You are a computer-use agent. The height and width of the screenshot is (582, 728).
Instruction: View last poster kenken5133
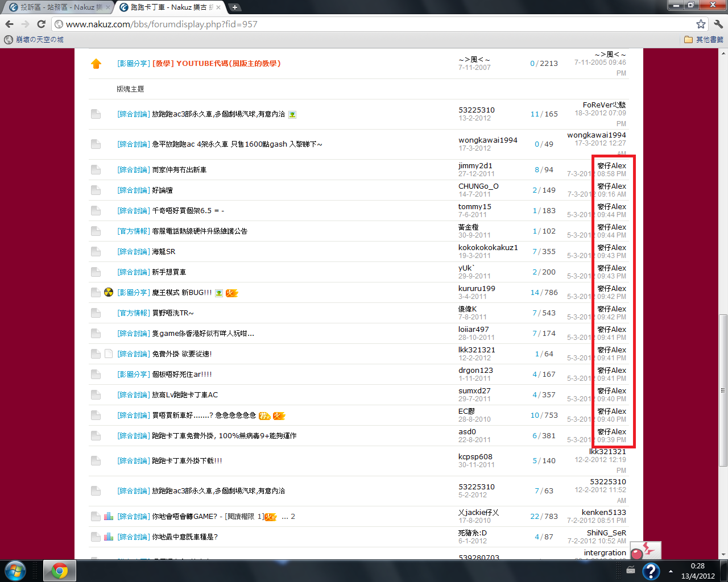(x=604, y=512)
